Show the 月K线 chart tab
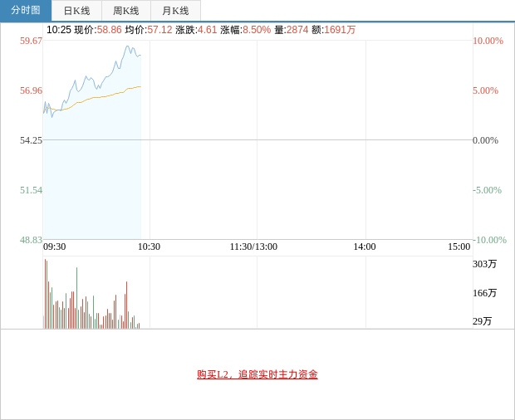 pos(175,11)
